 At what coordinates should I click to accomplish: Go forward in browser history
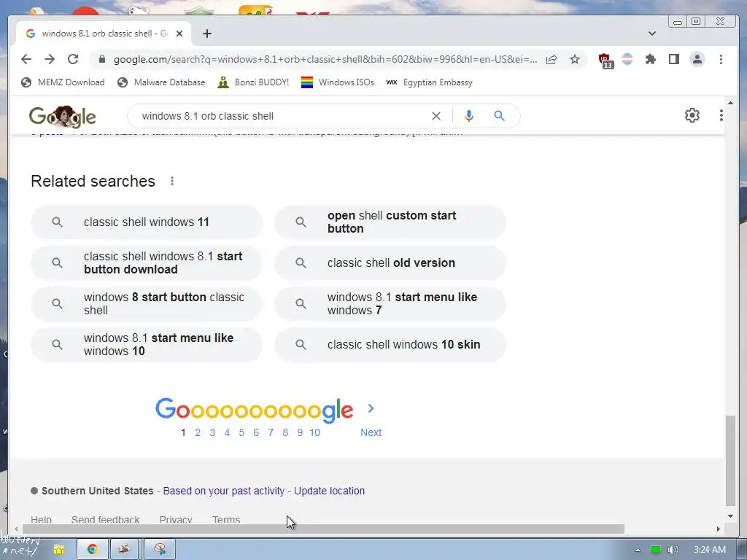point(50,59)
